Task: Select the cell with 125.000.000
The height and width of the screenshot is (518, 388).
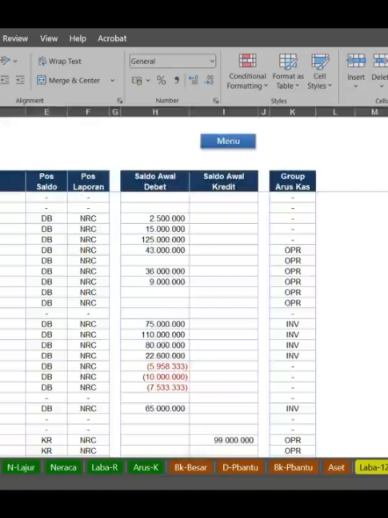Action: 155,240
